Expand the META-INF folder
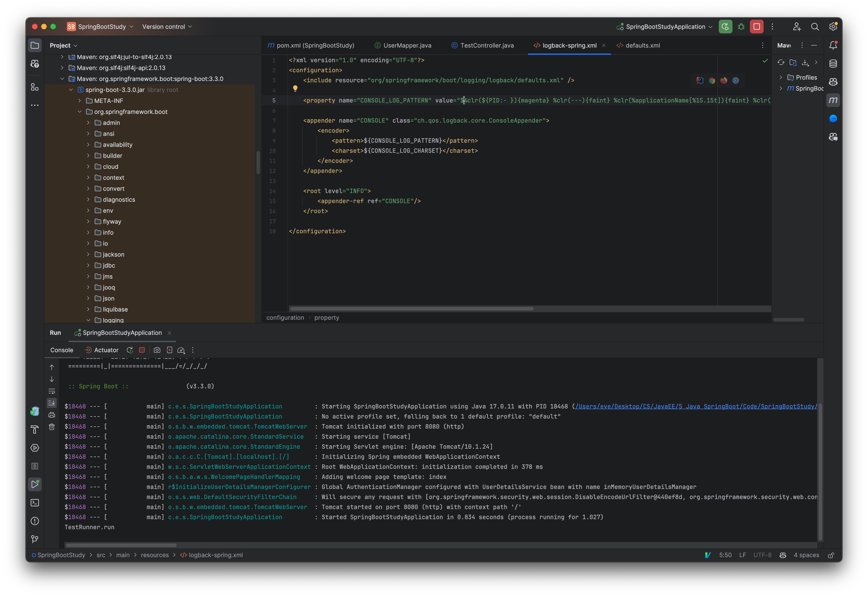 (x=79, y=100)
